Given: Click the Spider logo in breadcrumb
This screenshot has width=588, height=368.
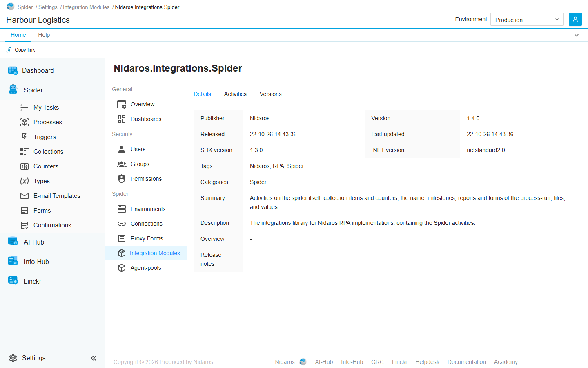Looking at the screenshot, I should click(11, 7).
